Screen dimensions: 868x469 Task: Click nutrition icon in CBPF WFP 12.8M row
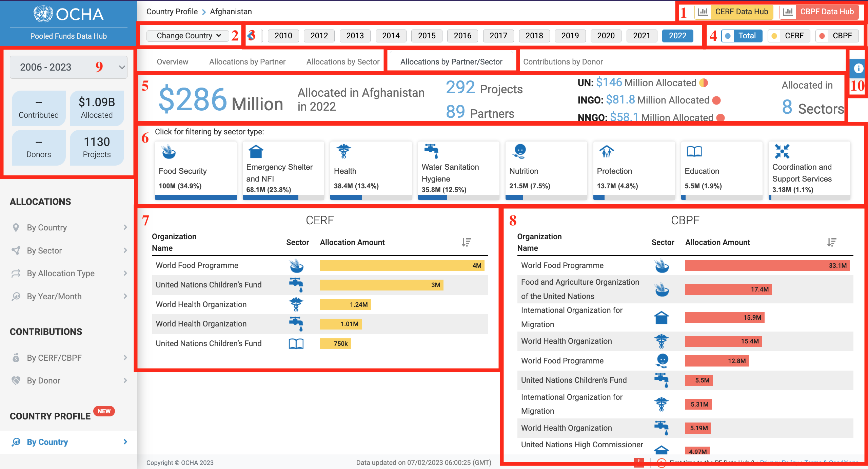[x=662, y=361]
